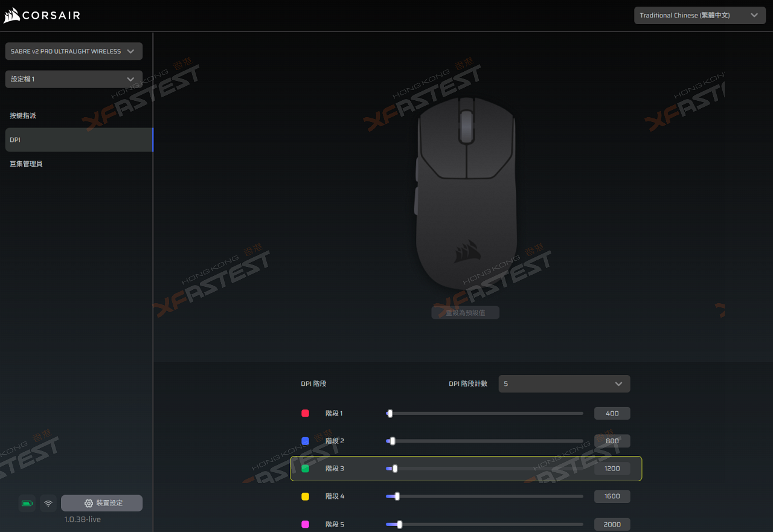Click the battery status icon
The width and height of the screenshot is (773, 532).
[x=27, y=503]
